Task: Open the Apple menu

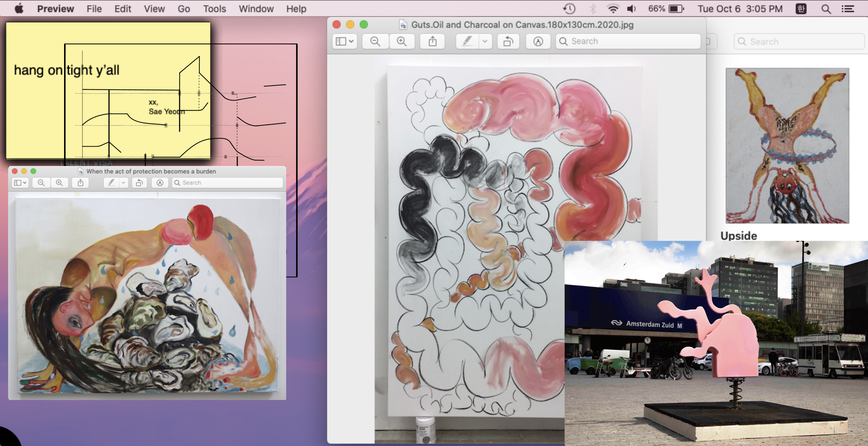Action: point(19,8)
